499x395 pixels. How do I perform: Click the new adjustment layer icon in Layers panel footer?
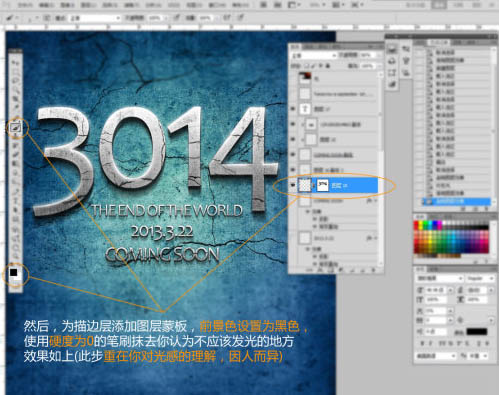(341, 270)
